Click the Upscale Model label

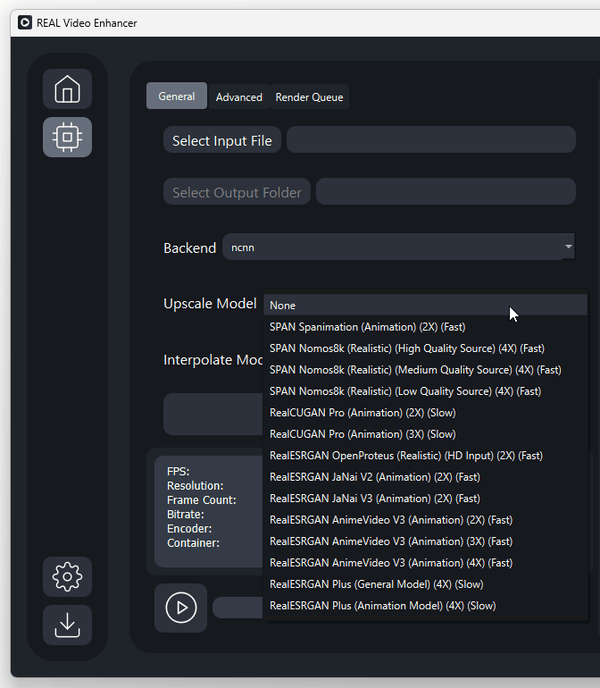210,304
